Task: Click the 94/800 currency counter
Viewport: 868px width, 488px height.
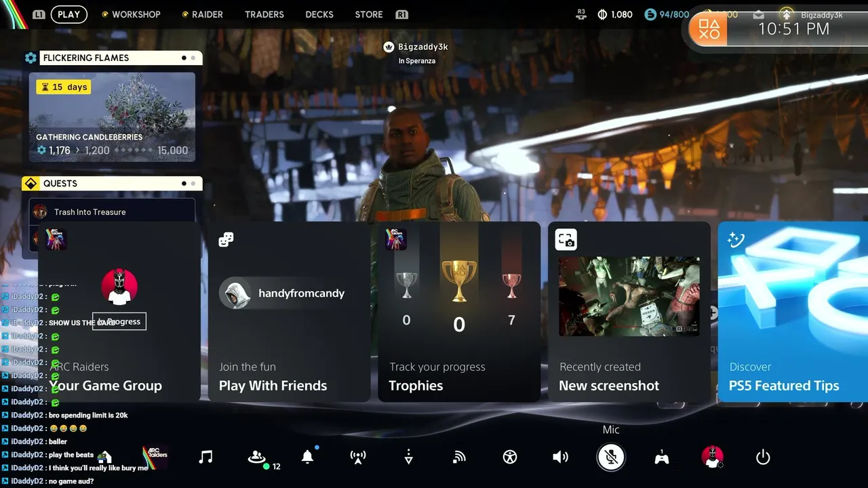Action: (x=667, y=14)
